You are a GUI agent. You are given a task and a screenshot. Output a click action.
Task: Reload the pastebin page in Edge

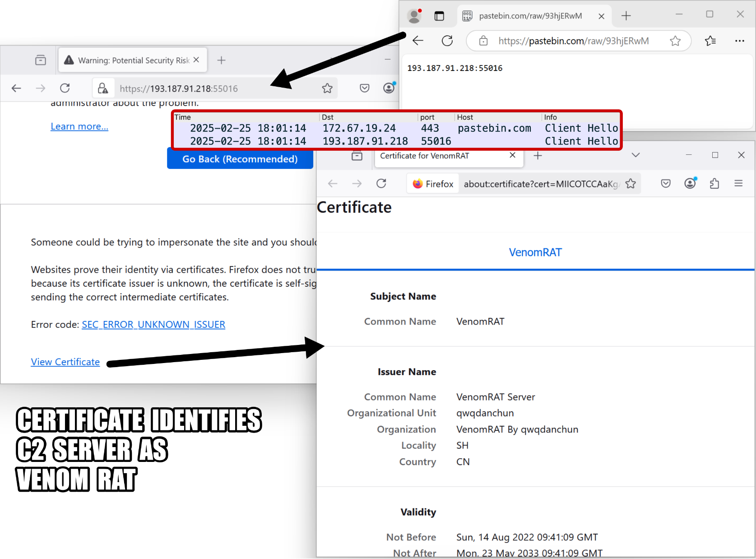[447, 41]
